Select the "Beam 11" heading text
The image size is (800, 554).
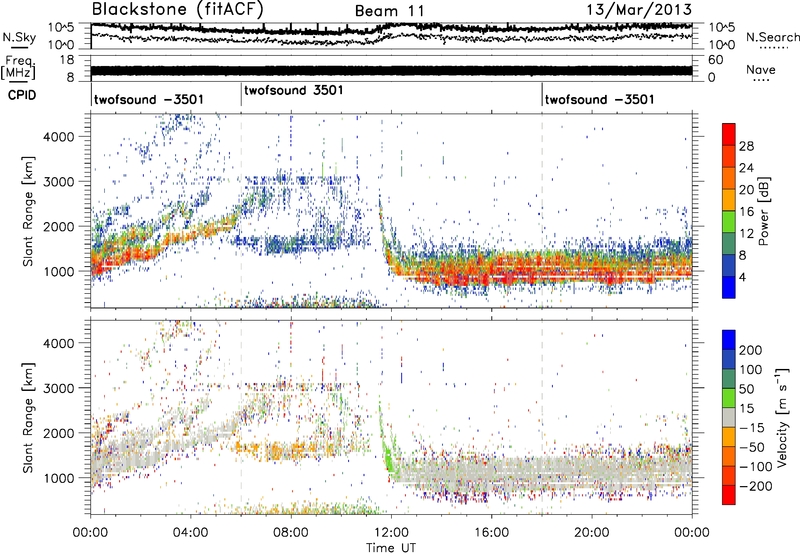(x=389, y=11)
